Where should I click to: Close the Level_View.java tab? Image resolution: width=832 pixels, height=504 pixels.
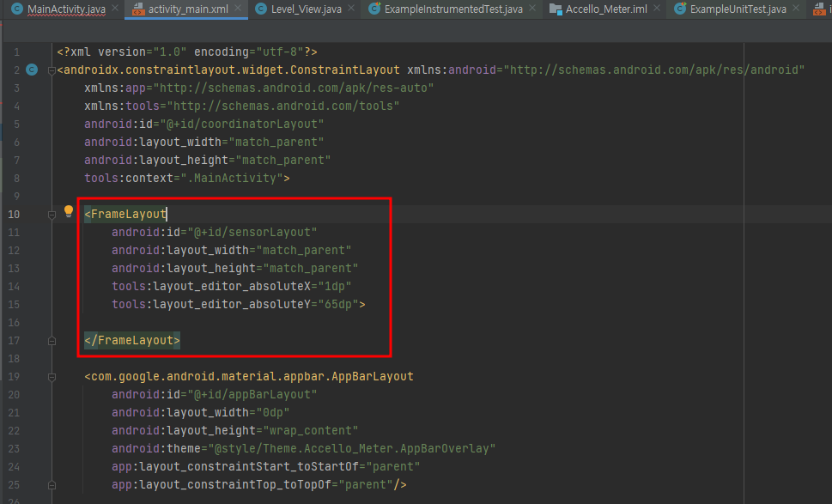351,9
